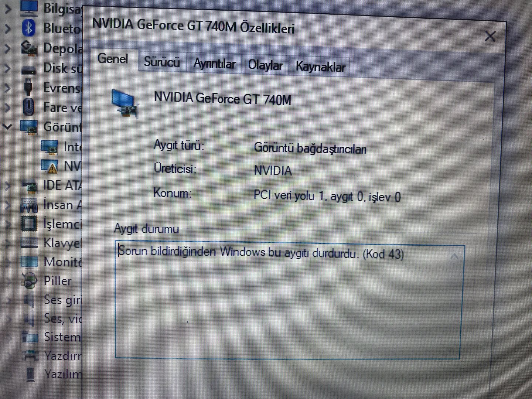Click the Fare mouse devices icon
The height and width of the screenshot is (399, 532).
pos(28,107)
